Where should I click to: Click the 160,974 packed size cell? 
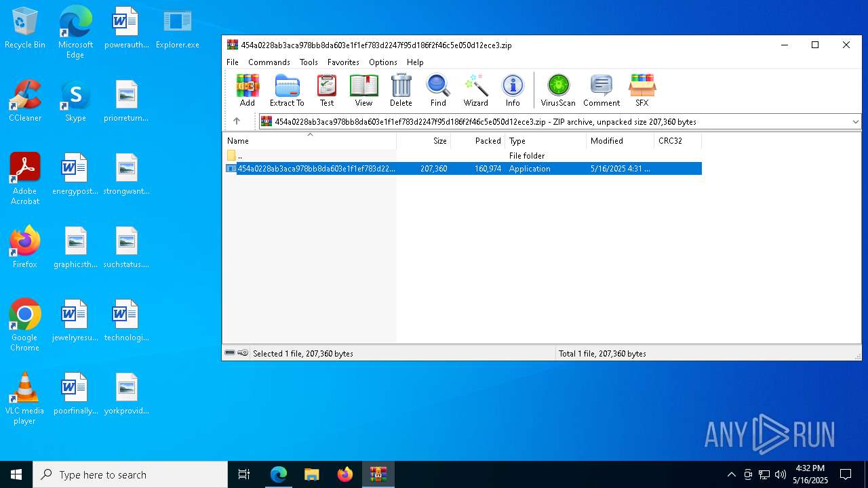[488, 169]
